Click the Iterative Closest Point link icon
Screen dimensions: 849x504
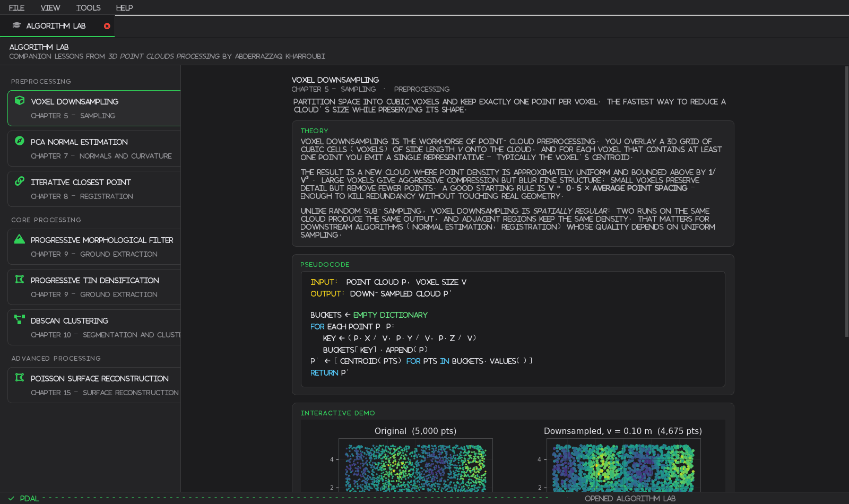pyautogui.click(x=20, y=181)
